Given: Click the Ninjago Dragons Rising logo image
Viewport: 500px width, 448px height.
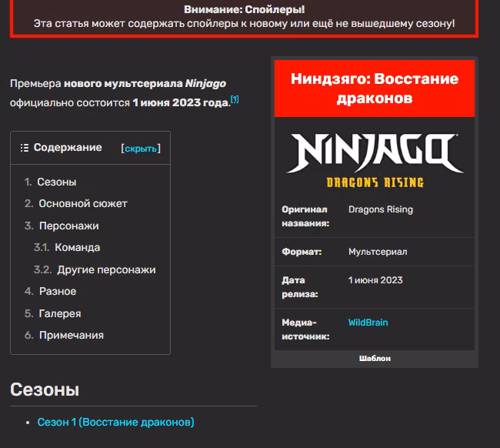Looking at the screenshot, I should click(375, 160).
